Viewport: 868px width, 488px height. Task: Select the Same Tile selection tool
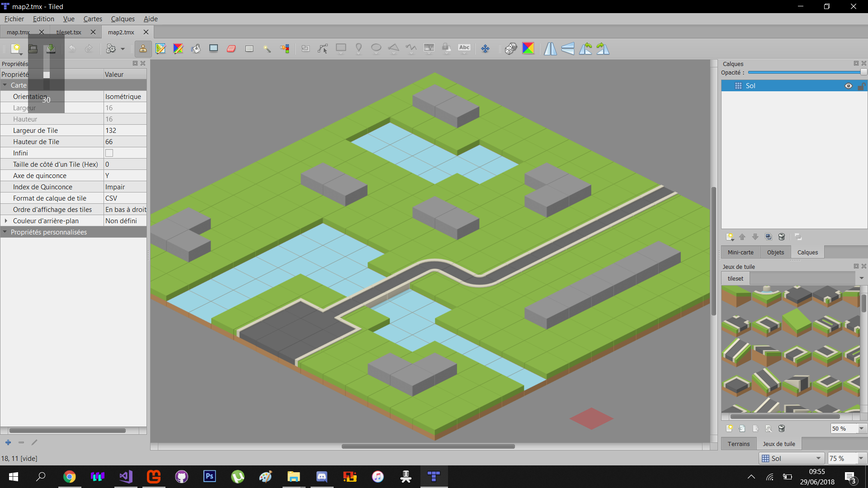click(285, 48)
